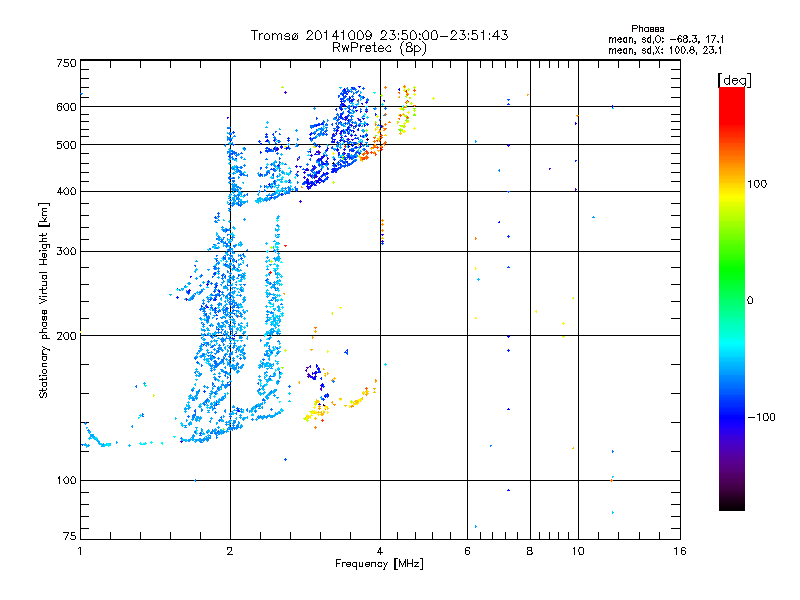Screen dimensions: 800x600
Task: Click the y-axis tick label '200'
Action: pos(66,336)
